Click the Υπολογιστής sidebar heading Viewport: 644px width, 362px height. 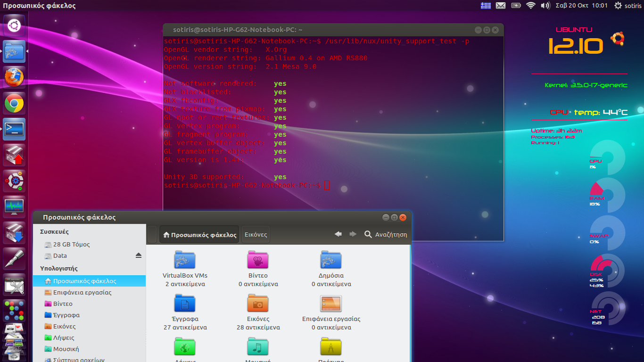pos(59,268)
